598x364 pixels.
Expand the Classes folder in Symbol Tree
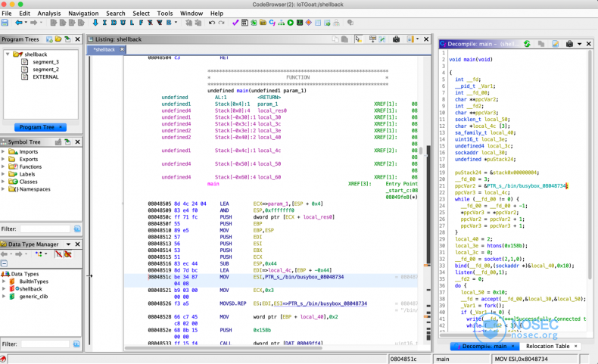pos(4,182)
